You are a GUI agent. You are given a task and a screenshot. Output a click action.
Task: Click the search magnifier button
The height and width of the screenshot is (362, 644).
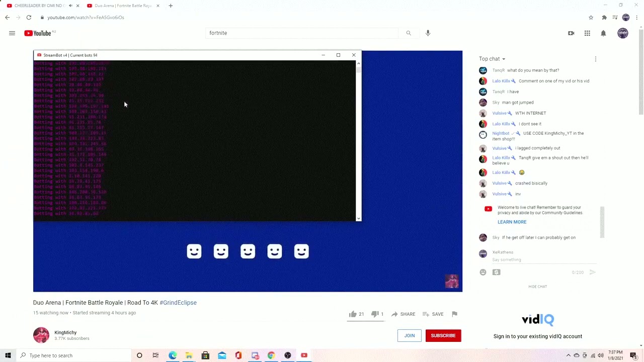click(x=409, y=33)
